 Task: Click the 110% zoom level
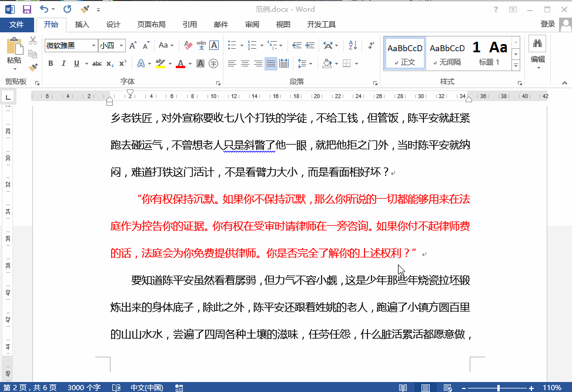[552, 388]
